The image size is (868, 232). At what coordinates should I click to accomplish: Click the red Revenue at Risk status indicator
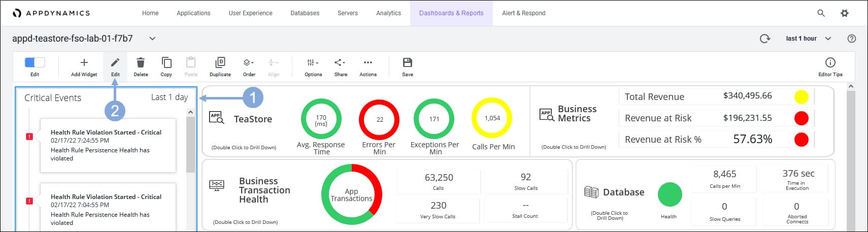point(801,118)
